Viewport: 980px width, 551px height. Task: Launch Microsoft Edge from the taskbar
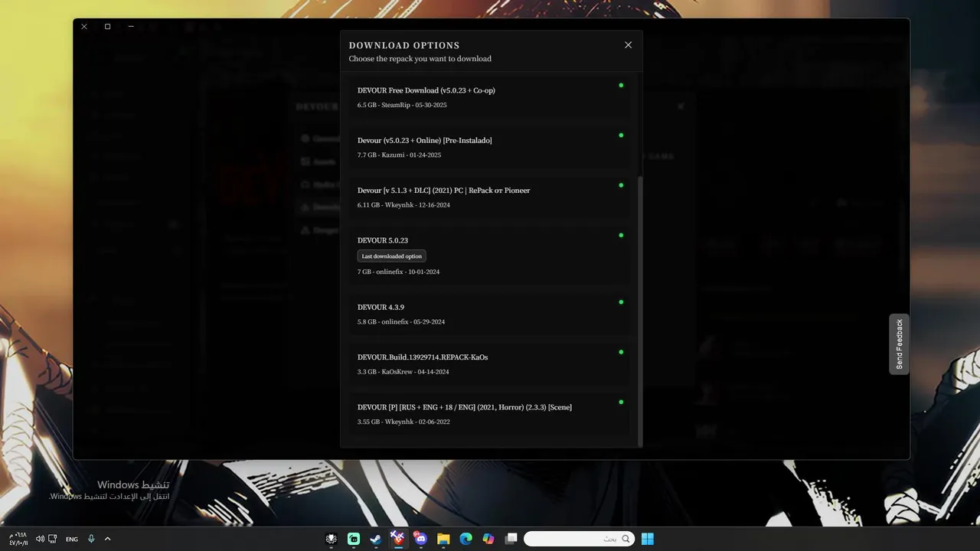pos(465,539)
